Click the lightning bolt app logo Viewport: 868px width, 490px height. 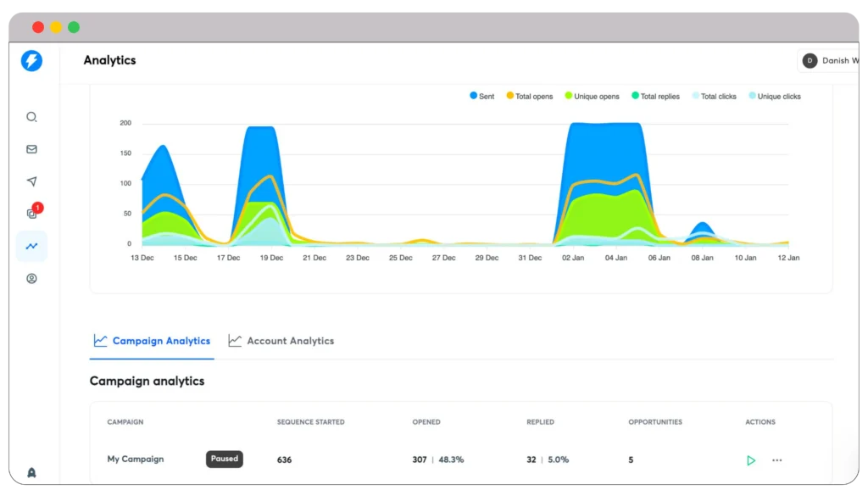pos(31,61)
